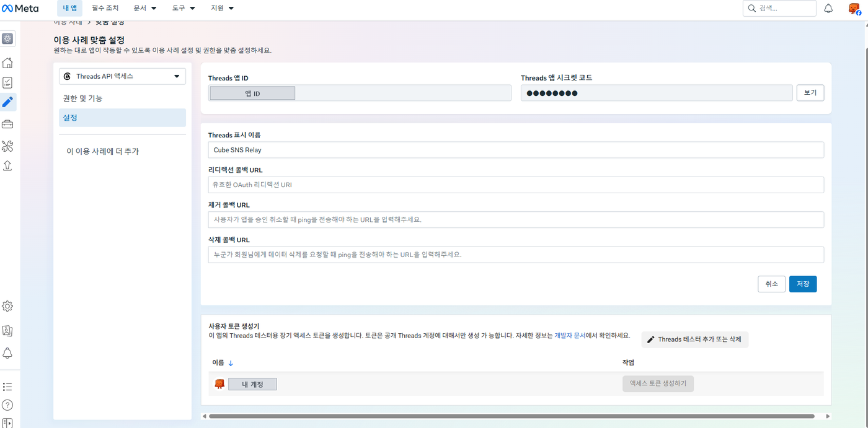Open app settings gear icon in sidebar
The image size is (868, 428).
coord(7,306)
